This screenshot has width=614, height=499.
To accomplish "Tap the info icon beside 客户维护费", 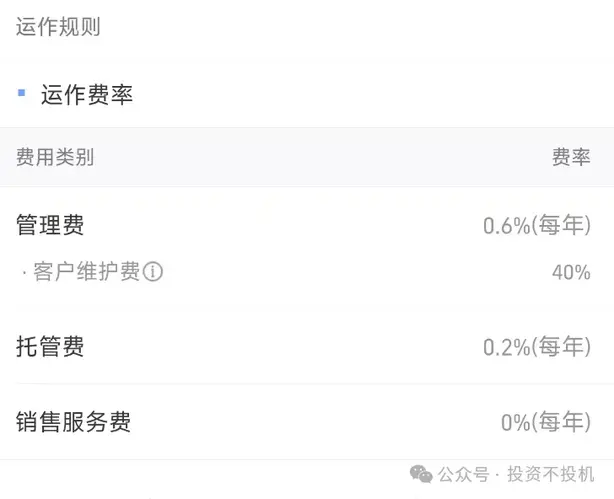I will [x=153, y=272].
